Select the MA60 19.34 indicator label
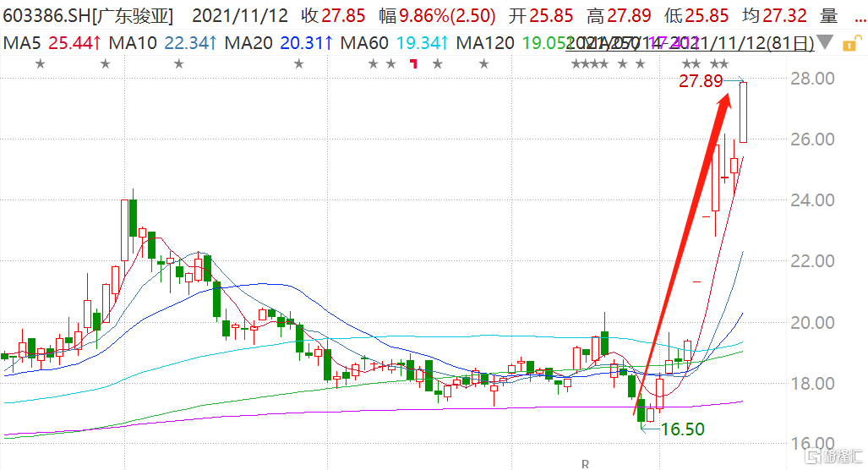868x470 pixels. click(394, 42)
